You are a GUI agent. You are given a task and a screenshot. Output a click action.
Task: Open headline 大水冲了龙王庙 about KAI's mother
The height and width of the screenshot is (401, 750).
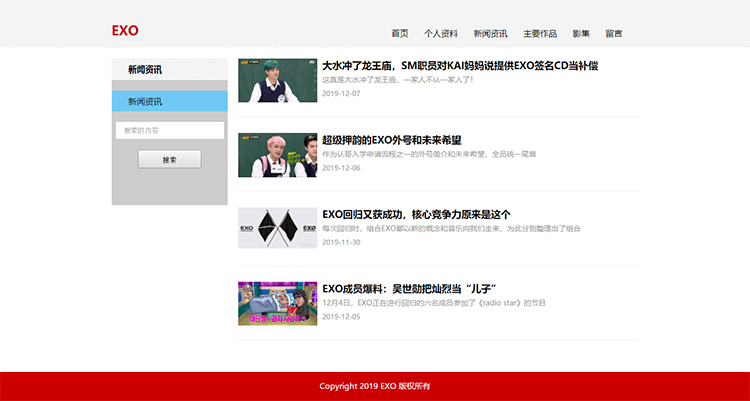pyautogui.click(x=459, y=66)
